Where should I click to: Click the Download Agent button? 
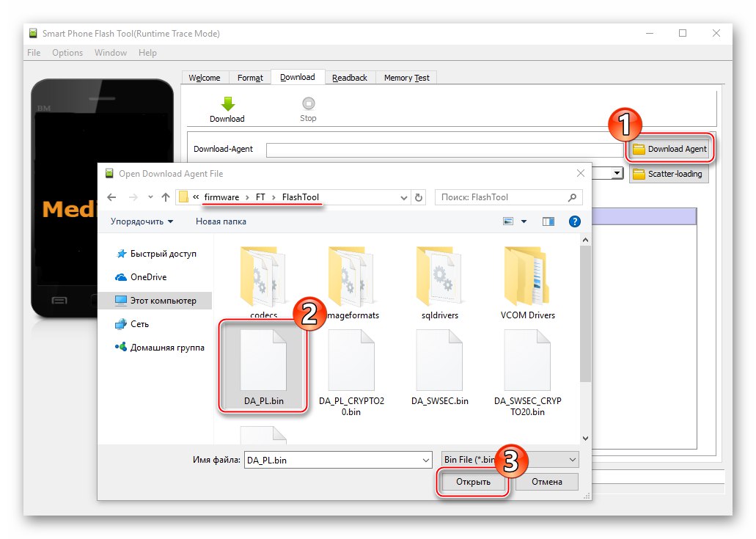669,149
